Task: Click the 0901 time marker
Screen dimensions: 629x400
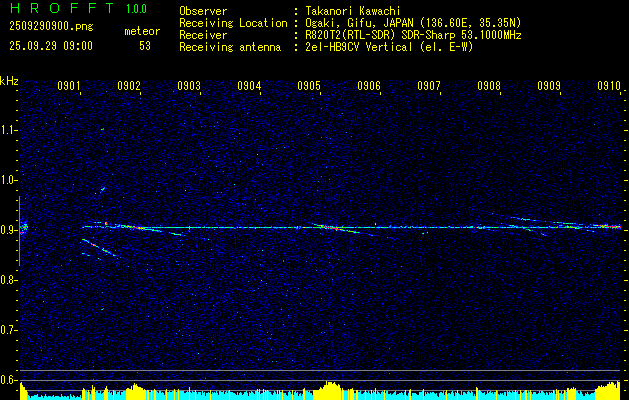Action: point(69,86)
